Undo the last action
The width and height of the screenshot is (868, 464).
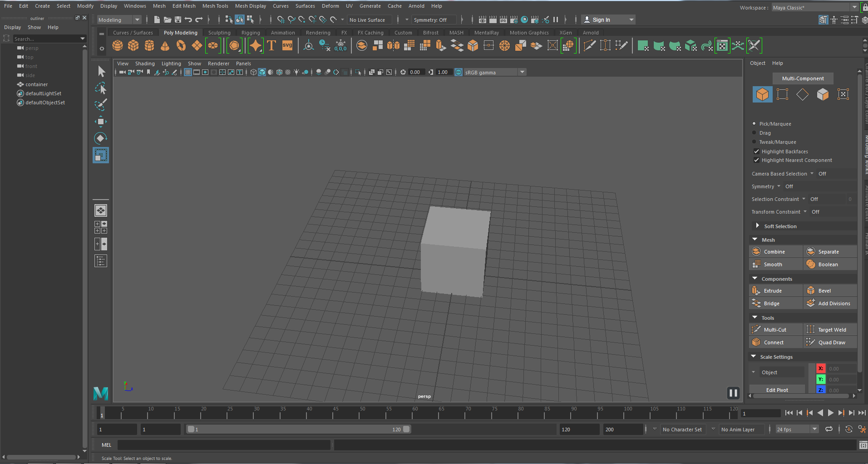188,20
